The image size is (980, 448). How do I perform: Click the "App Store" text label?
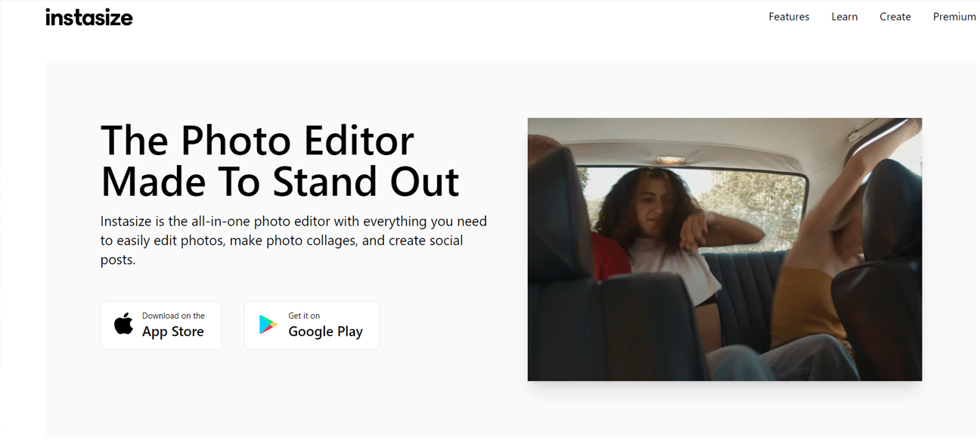tap(173, 331)
